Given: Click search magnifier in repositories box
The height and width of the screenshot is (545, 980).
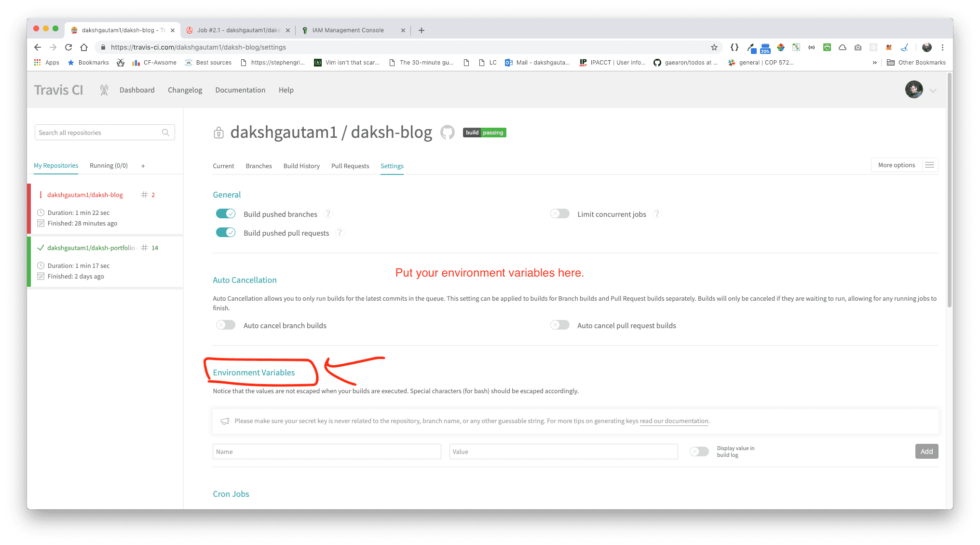Looking at the screenshot, I should click(x=165, y=133).
